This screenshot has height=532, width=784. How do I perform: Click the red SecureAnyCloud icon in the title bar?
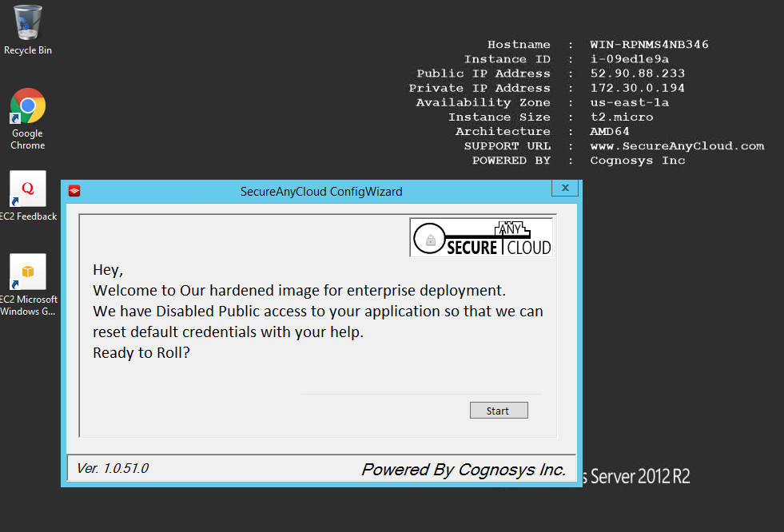point(74,191)
